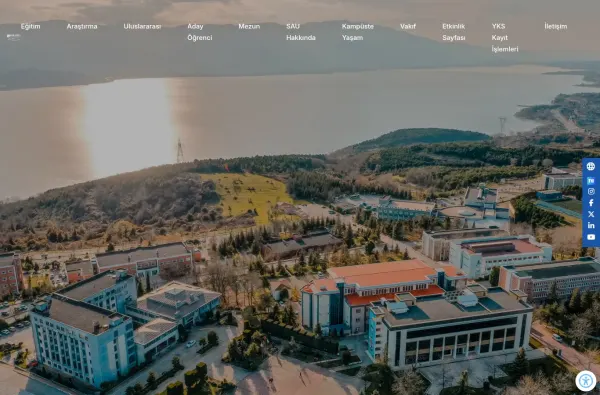The height and width of the screenshot is (395, 600).
Task: Open the SAU Hakkında menu
Action: coord(301,32)
